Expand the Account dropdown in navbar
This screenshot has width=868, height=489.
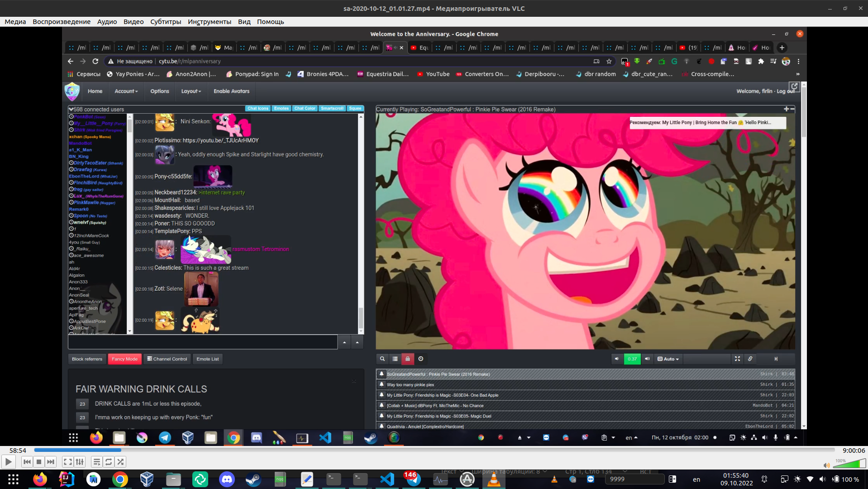pyautogui.click(x=126, y=91)
